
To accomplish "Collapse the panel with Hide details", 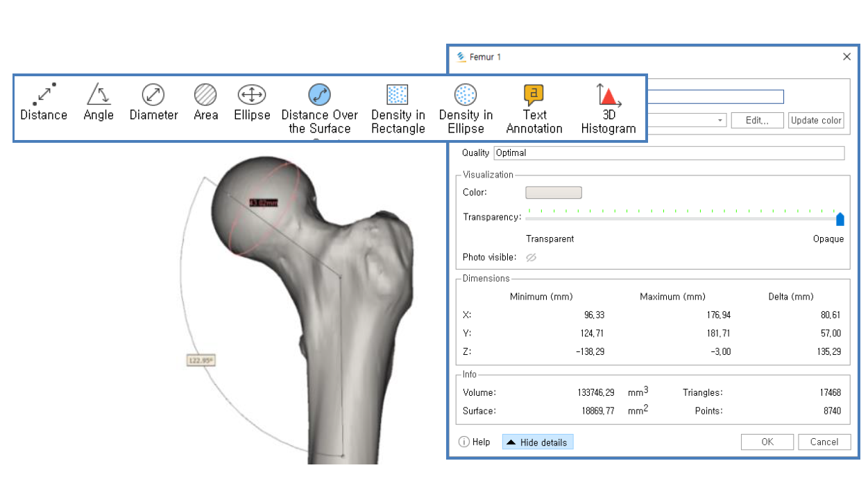I will 538,442.
